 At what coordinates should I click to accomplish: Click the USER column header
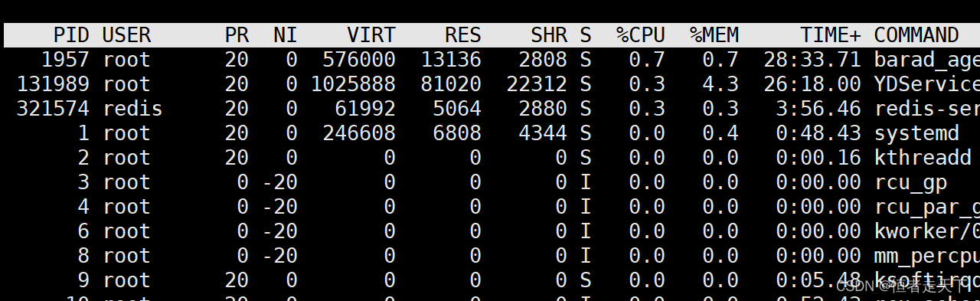(x=126, y=35)
